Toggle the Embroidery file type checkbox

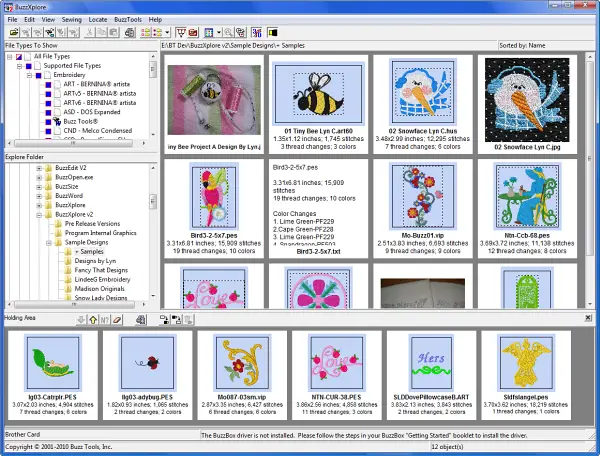(38, 75)
